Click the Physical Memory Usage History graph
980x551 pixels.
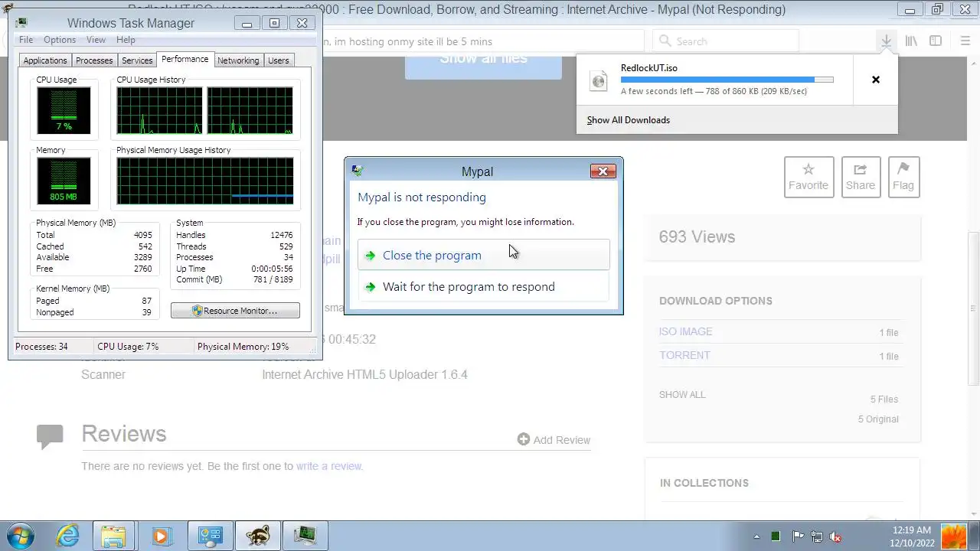click(204, 181)
